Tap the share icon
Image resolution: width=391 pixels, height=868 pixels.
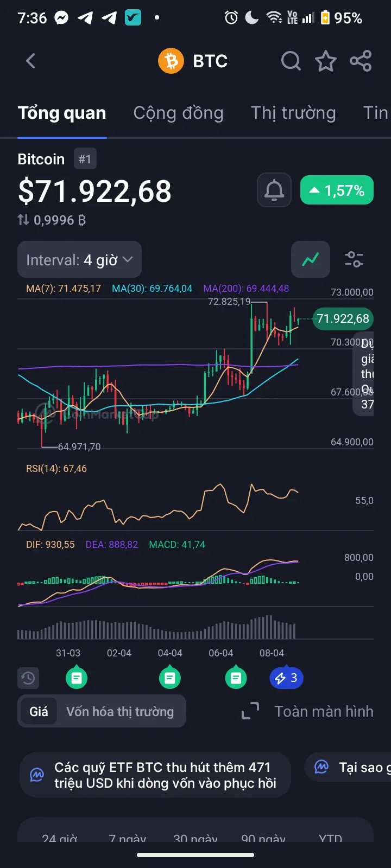[361, 61]
